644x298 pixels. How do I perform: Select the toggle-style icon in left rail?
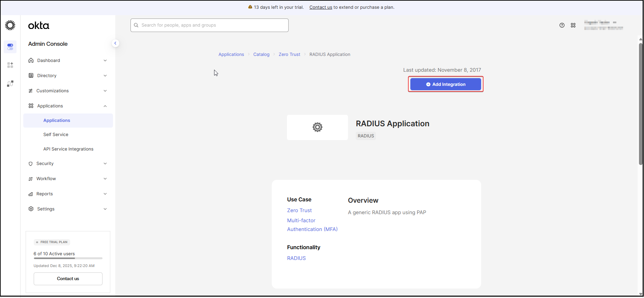[10, 47]
